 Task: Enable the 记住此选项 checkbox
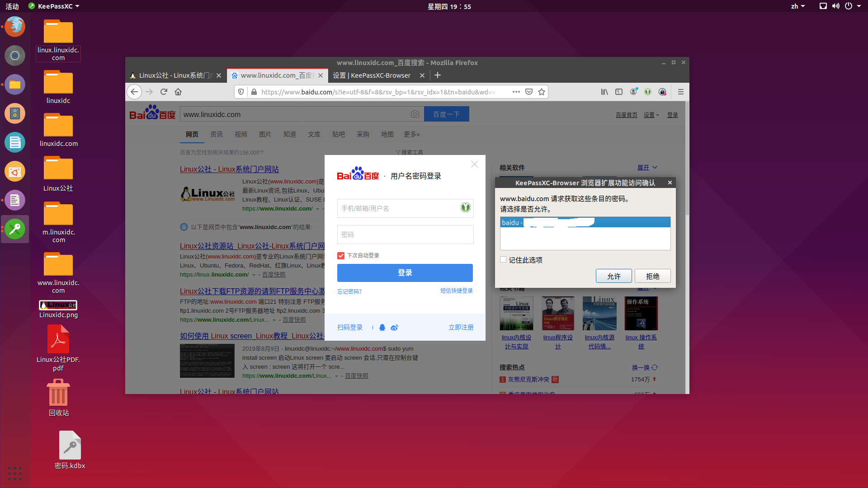pyautogui.click(x=503, y=260)
